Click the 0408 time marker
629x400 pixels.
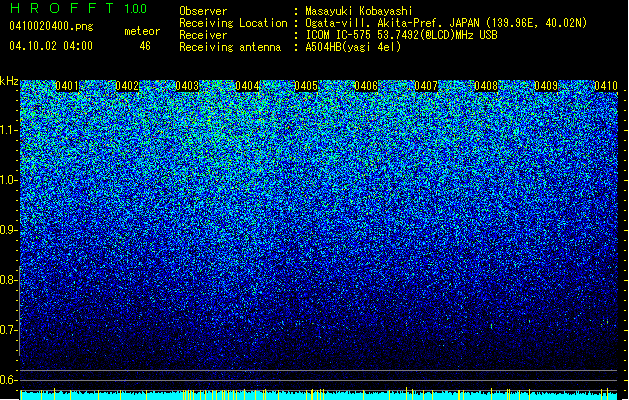point(486,86)
